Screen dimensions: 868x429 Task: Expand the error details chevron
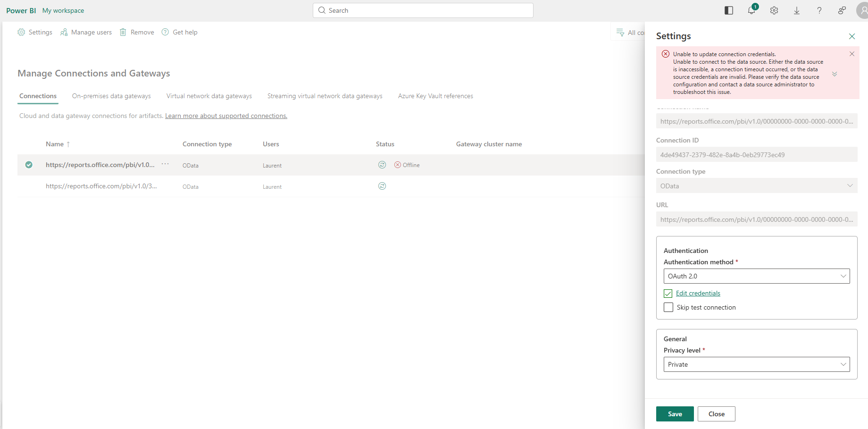coord(835,74)
